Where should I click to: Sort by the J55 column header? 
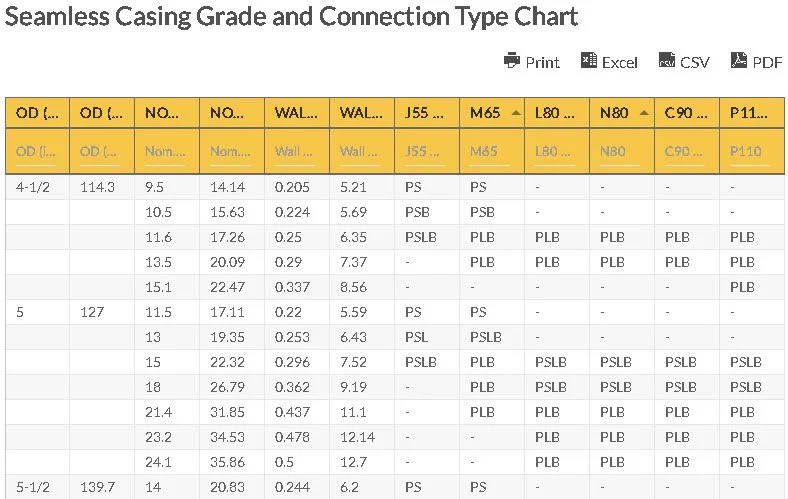tap(426, 113)
